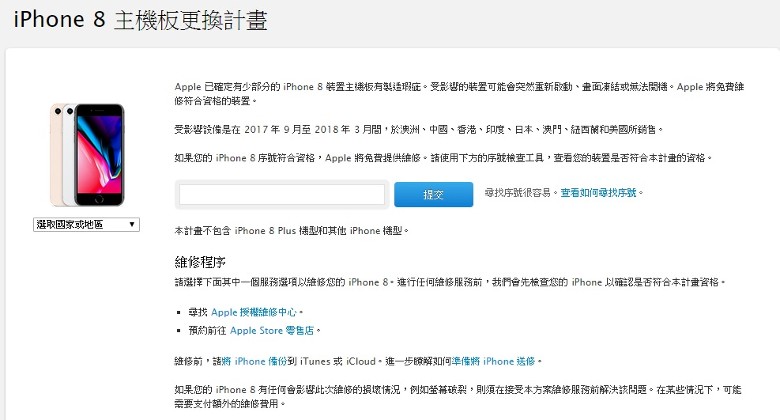Select the 維修程序 section heading
Image resolution: width=780 pixels, height=420 pixels.
tap(200, 262)
